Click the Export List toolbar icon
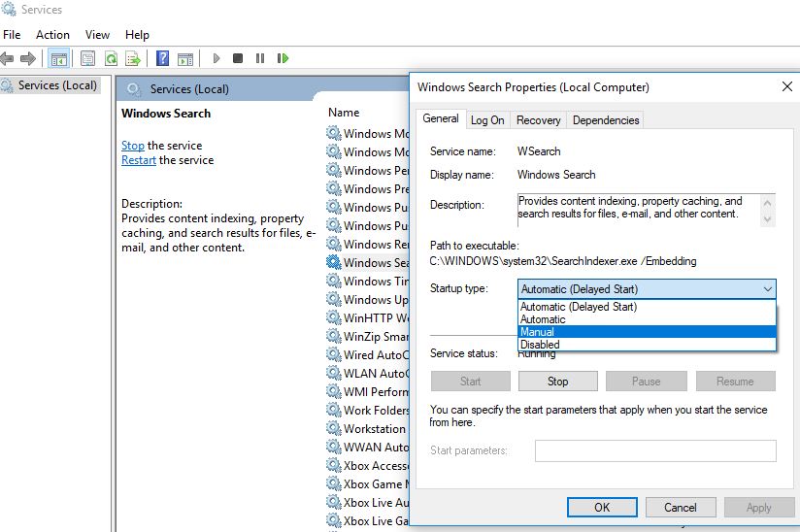 click(x=133, y=58)
